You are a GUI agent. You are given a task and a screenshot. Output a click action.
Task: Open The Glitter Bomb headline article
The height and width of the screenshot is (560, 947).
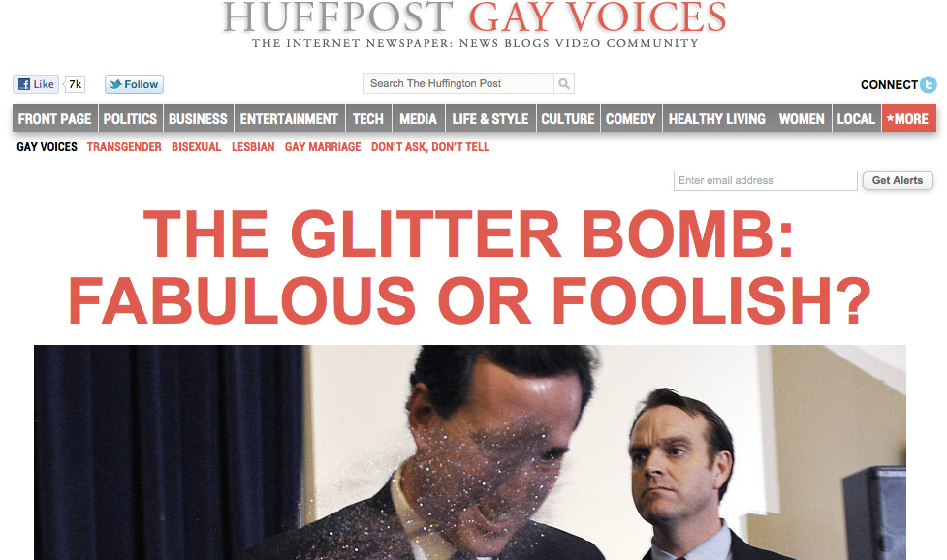[469, 266]
